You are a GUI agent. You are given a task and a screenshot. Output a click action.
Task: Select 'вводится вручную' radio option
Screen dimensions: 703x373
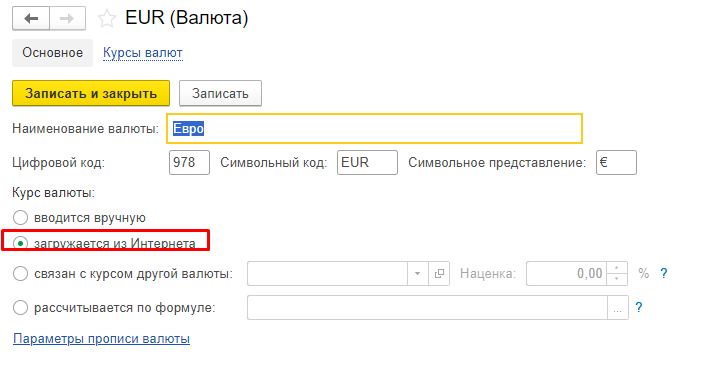tap(20, 218)
